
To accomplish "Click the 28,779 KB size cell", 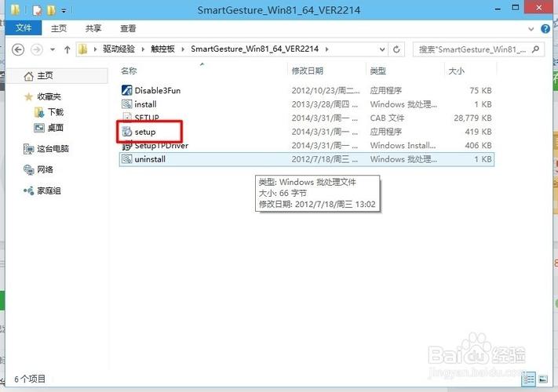I will click(472, 118).
